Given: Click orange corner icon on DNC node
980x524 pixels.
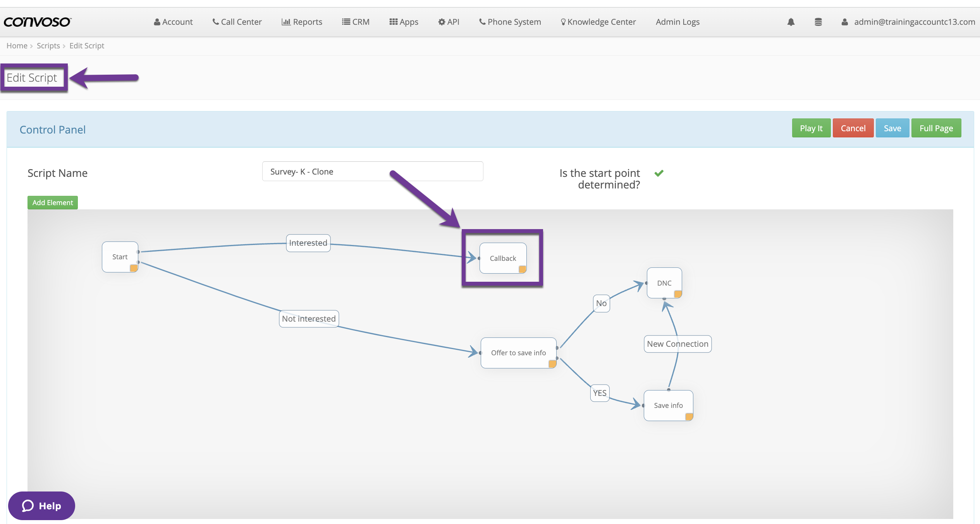Looking at the screenshot, I should coord(677,294).
